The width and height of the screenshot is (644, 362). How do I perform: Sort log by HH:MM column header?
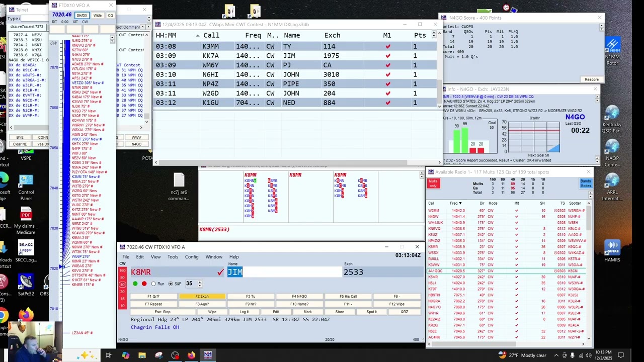tap(166, 35)
